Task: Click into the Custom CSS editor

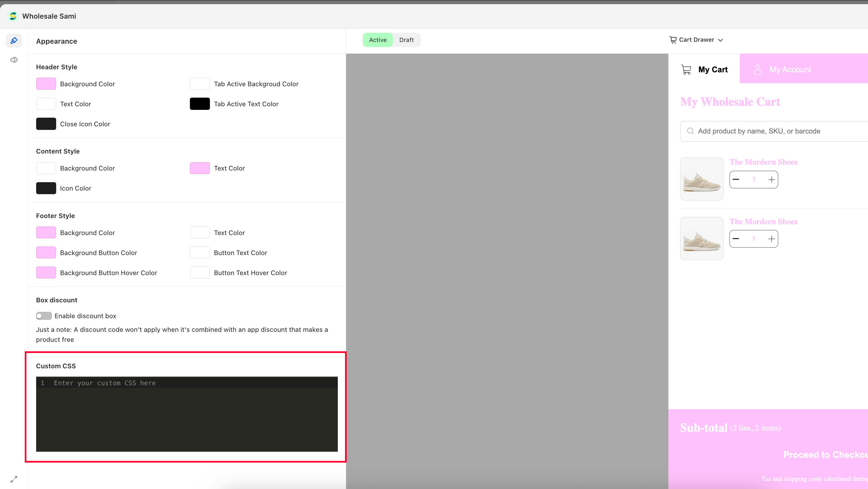Action: tap(187, 414)
